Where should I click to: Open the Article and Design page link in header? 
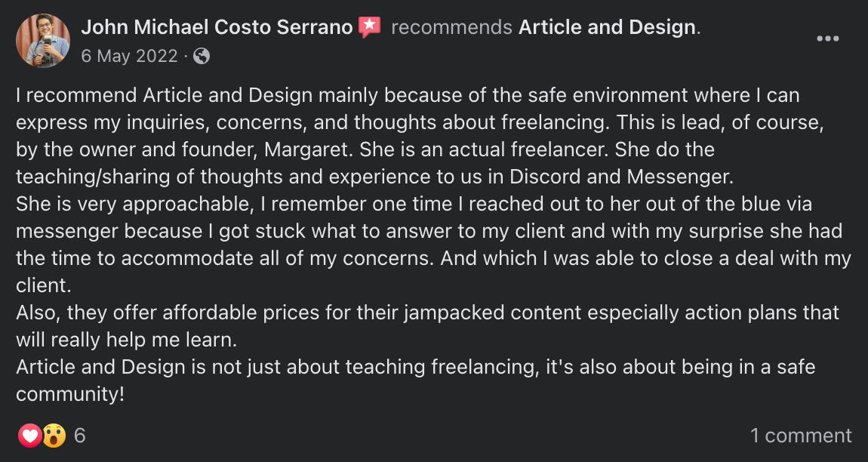tap(607, 28)
